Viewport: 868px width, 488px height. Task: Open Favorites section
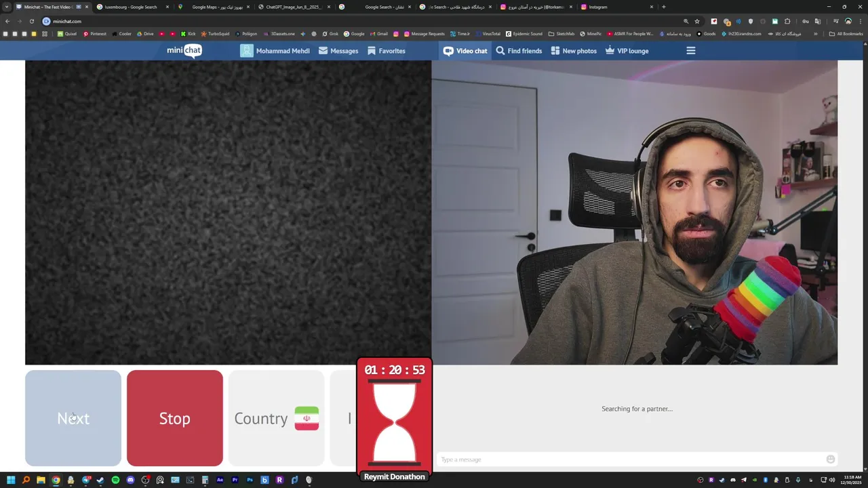386,51
